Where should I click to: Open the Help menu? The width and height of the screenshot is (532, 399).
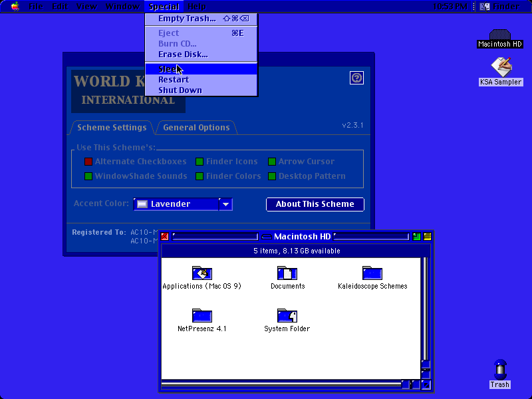[196, 6]
